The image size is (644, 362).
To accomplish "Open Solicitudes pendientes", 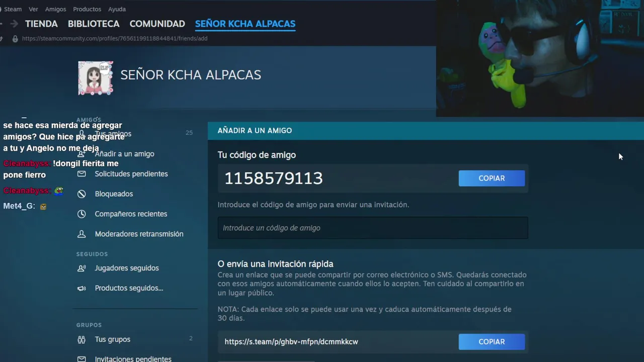I will coord(131,174).
